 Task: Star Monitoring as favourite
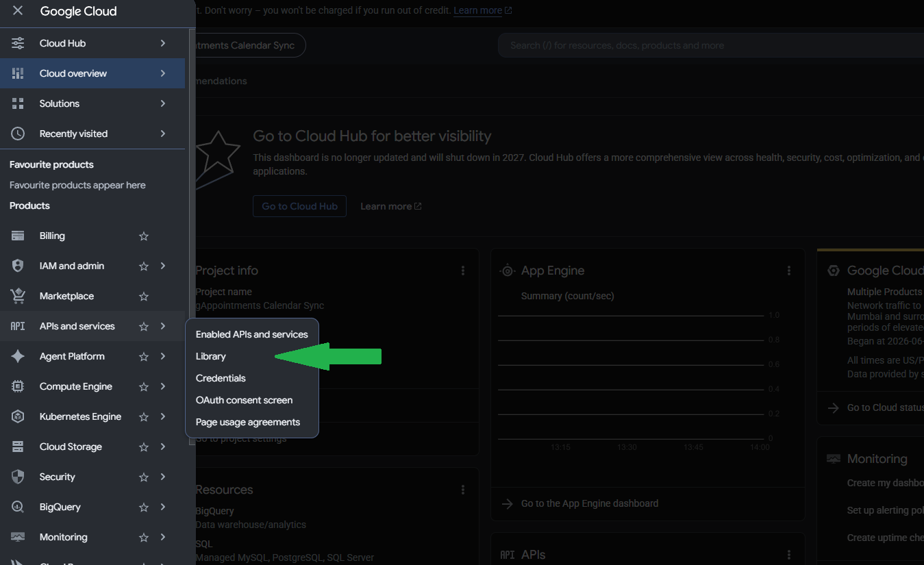144,537
